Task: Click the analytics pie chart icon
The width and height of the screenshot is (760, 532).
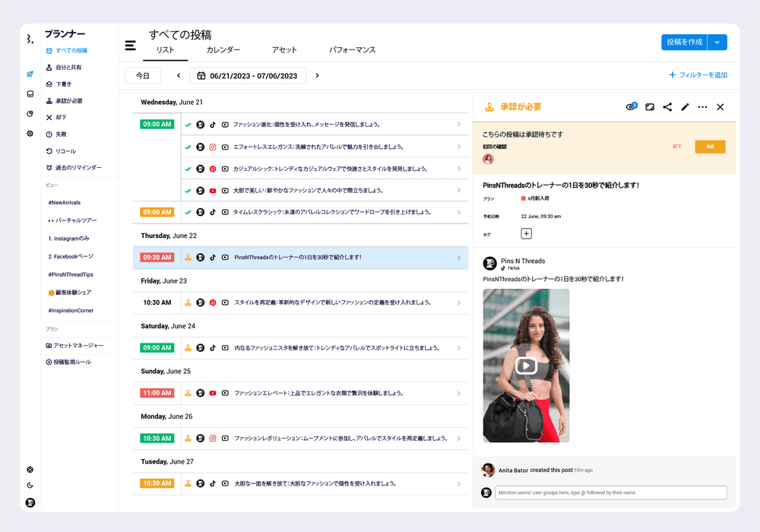Action: (x=30, y=114)
